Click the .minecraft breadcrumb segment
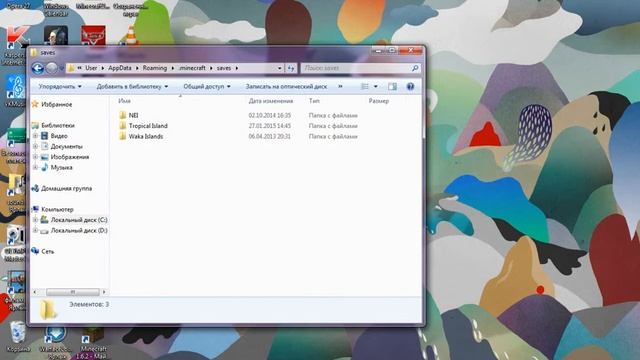Screen dimensions: 640x360 click(x=192, y=68)
